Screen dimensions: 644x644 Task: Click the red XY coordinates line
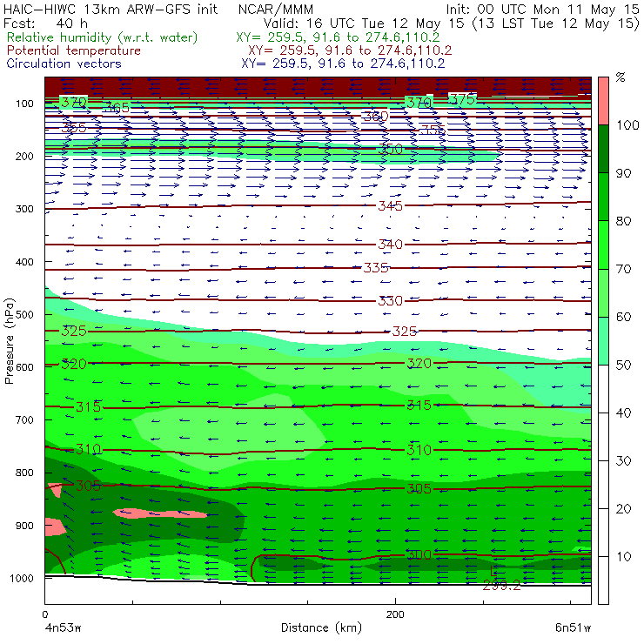click(350, 50)
